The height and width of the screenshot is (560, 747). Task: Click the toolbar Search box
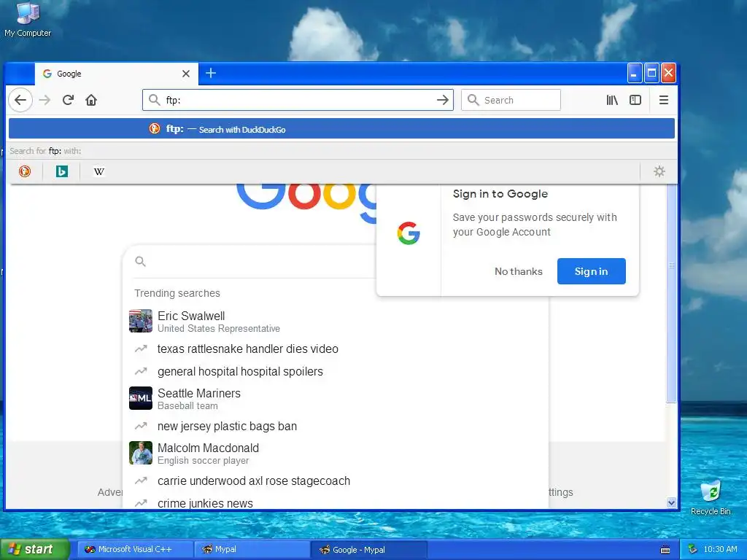pos(511,100)
